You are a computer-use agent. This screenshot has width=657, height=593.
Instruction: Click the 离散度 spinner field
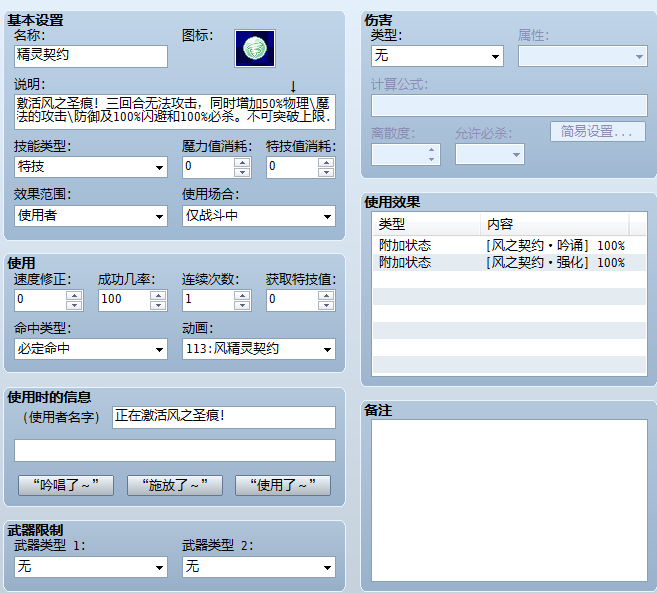click(x=406, y=154)
